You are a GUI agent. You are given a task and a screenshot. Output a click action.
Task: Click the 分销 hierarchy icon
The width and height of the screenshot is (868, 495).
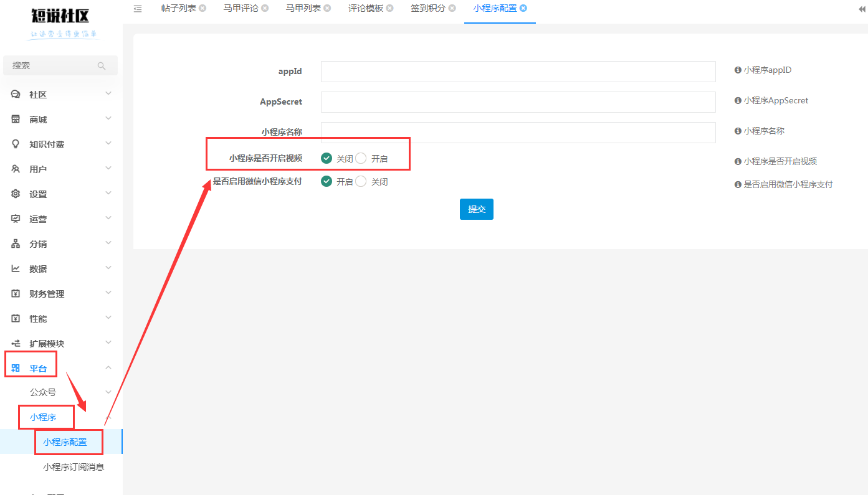[x=16, y=243]
